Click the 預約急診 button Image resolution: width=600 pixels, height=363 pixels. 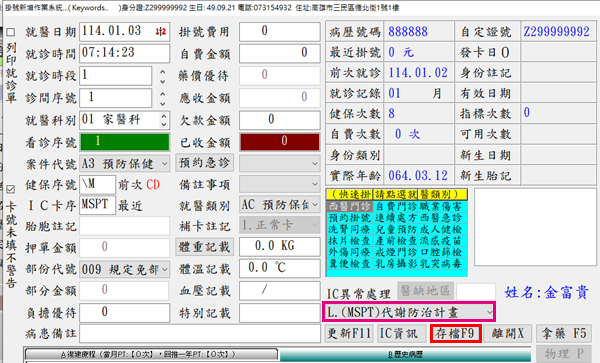(204, 163)
